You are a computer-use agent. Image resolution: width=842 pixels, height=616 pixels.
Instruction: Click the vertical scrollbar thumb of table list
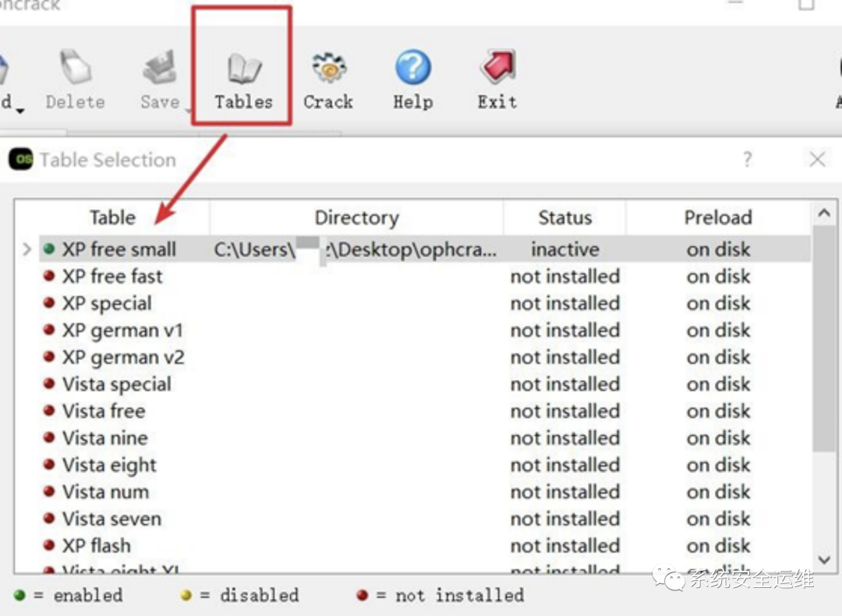(824, 338)
